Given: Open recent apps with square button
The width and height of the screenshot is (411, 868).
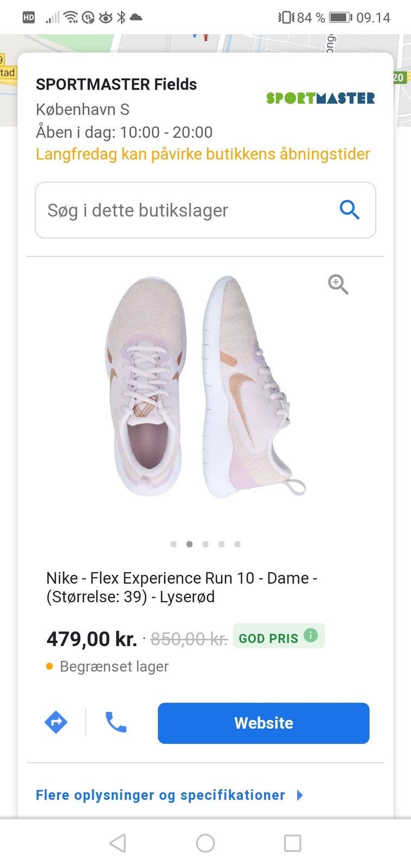Looking at the screenshot, I should pos(292,843).
